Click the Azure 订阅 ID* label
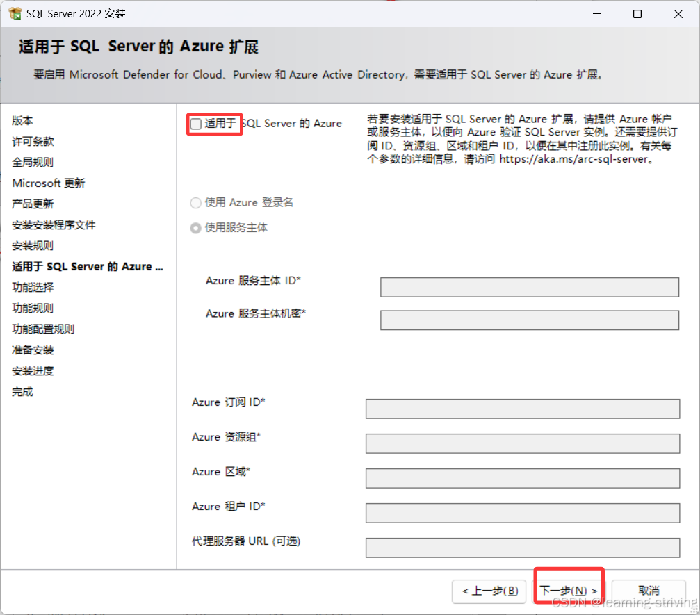 (x=229, y=402)
